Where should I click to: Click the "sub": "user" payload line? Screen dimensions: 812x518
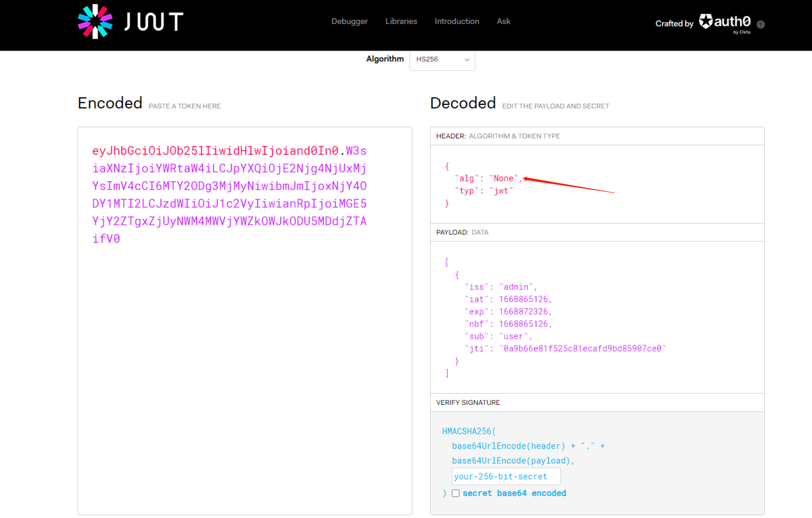pyautogui.click(x=498, y=336)
